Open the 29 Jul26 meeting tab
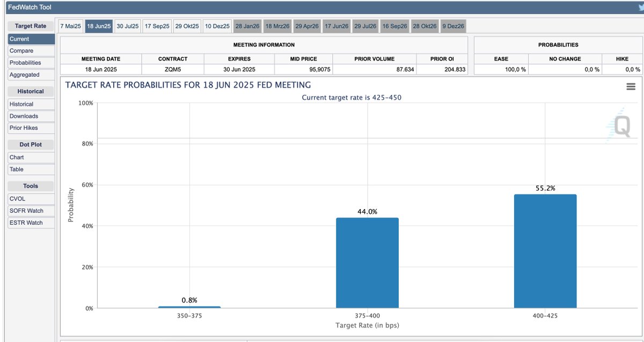The height and width of the screenshot is (342, 644). click(x=365, y=26)
